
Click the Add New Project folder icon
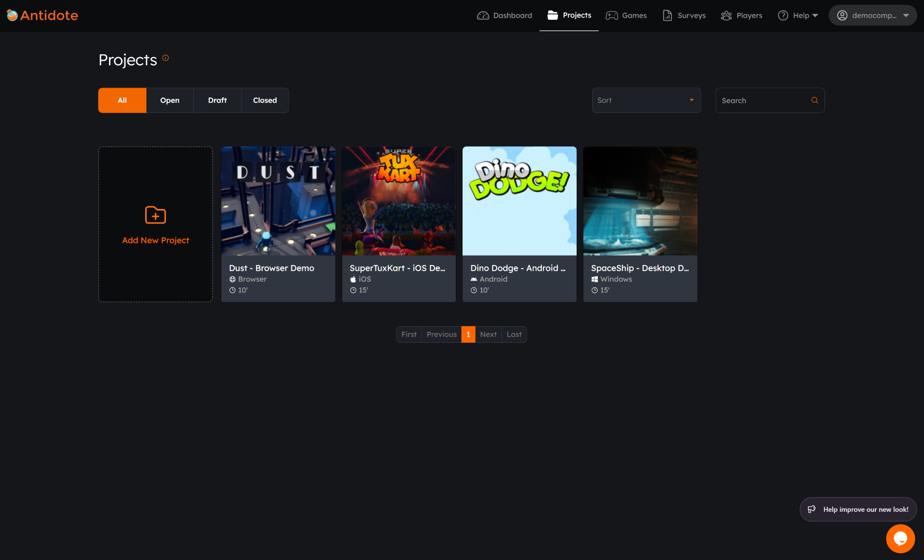pos(156,215)
